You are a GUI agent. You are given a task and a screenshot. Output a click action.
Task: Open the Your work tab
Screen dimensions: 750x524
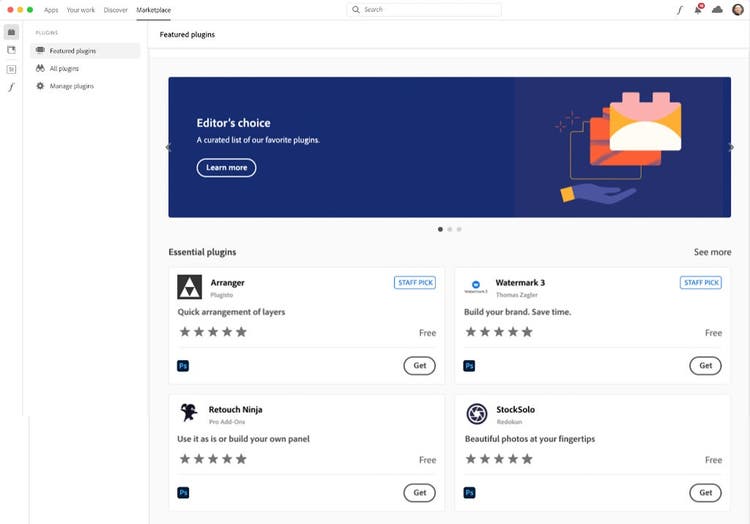click(81, 9)
